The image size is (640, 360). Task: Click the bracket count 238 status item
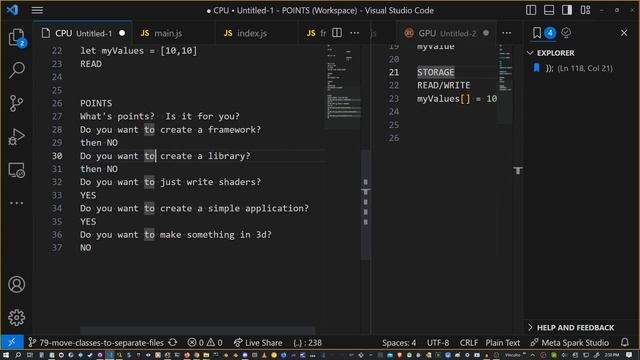[x=307, y=342]
